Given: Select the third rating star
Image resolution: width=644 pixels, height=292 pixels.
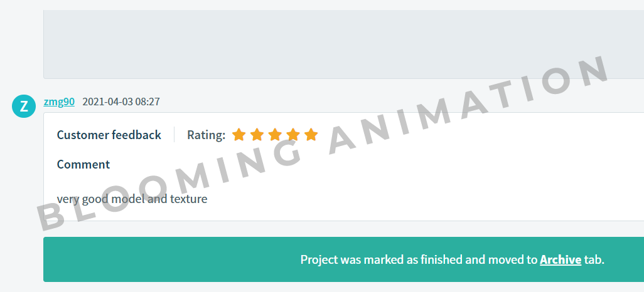Looking at the screenshot, I should pos(275,135).
